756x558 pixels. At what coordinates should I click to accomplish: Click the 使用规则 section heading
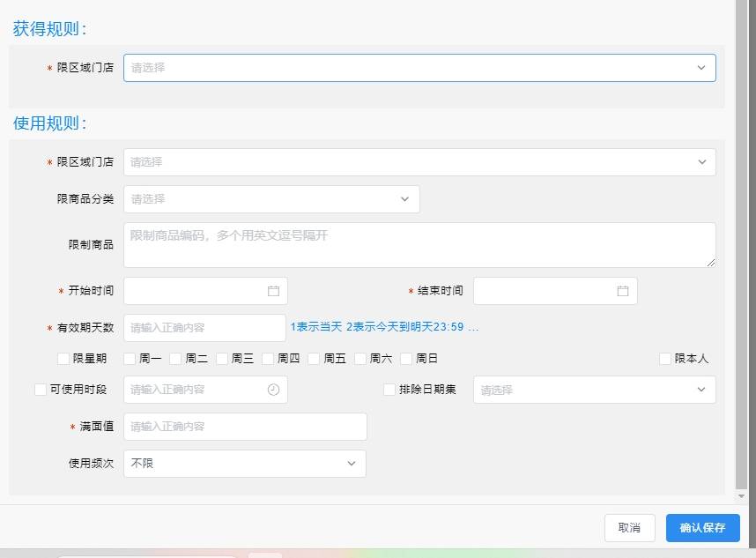[x=49, y=123]
